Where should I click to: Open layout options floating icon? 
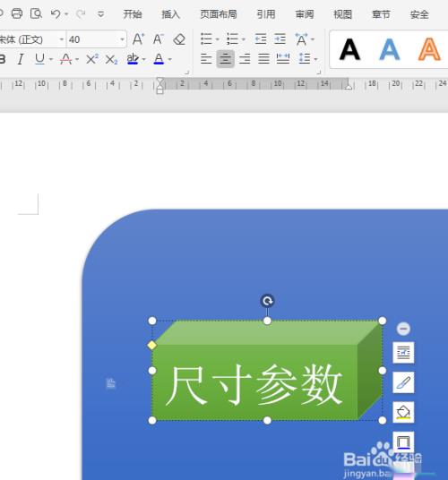403,353
